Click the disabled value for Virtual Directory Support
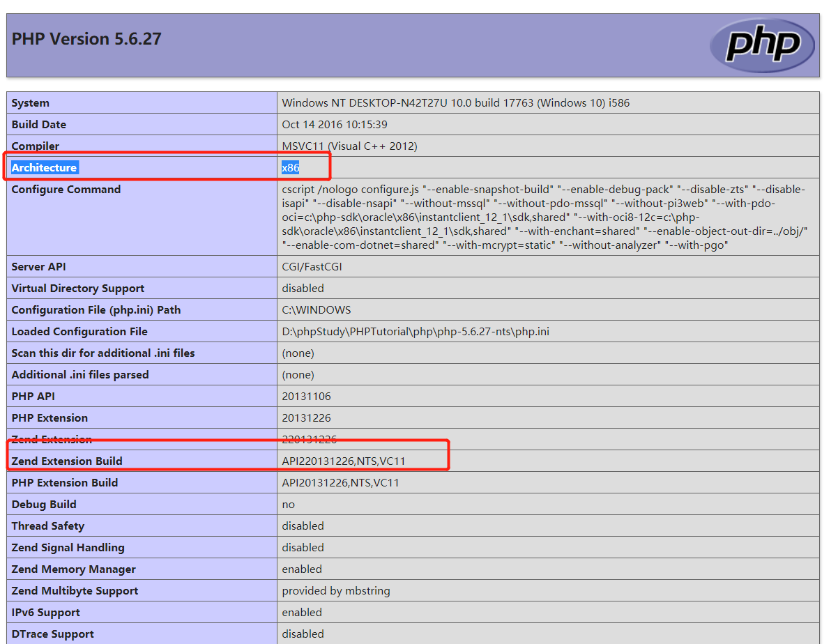This screenshot has height=644, width=838. (x=303, y=289)
